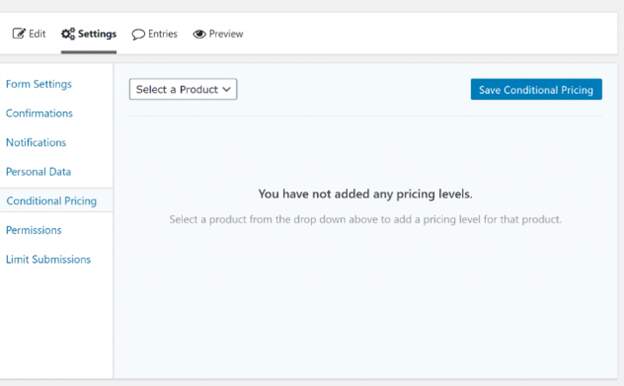
Task: Click the eye Preview icon
Action: [199, 34]
